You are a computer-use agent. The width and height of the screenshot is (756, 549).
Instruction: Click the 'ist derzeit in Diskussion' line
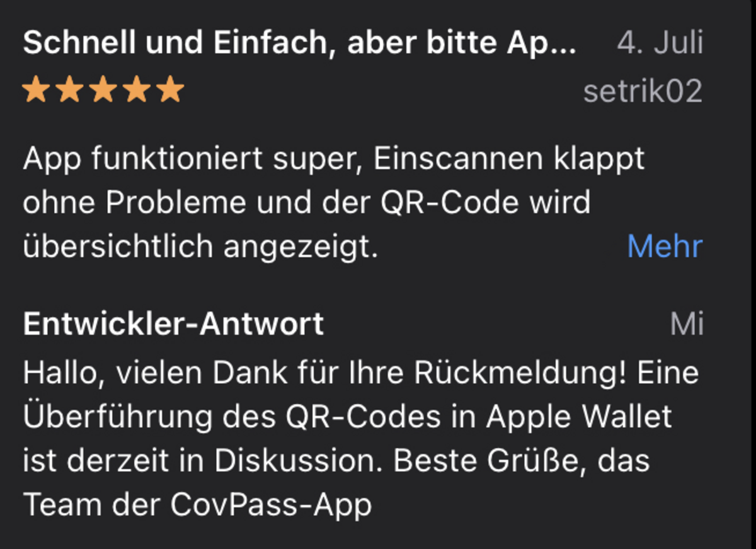click(336, 461)
